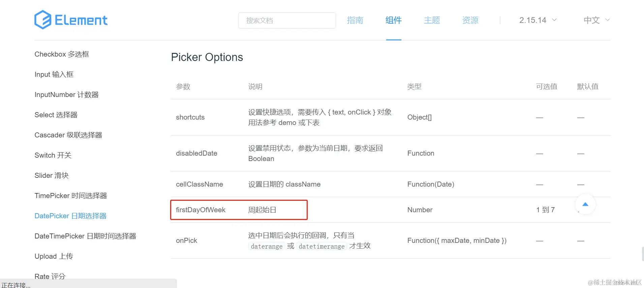
Task: Open the InputNumber 计数器 page
Action: point(66,94)
